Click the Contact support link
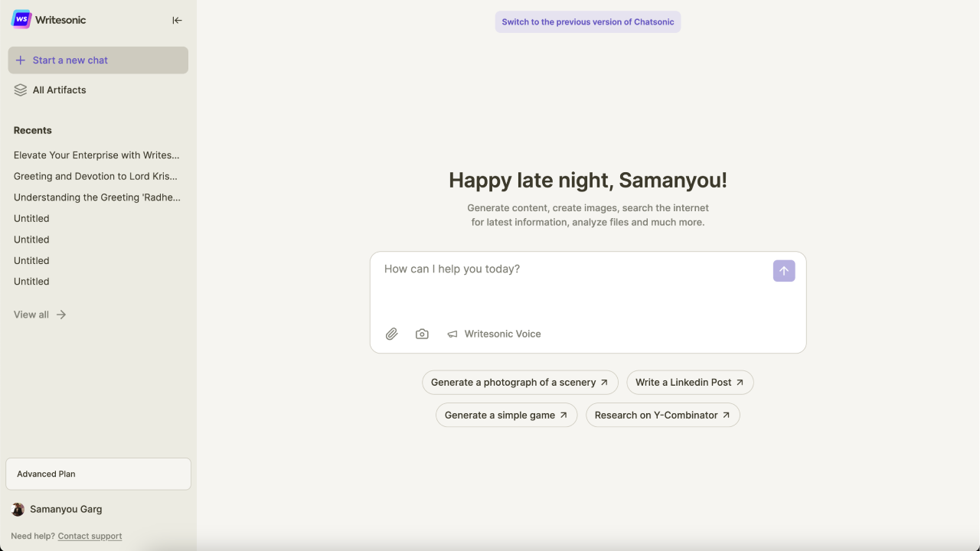Screen dimensions: 980x551 coord(90,536)
